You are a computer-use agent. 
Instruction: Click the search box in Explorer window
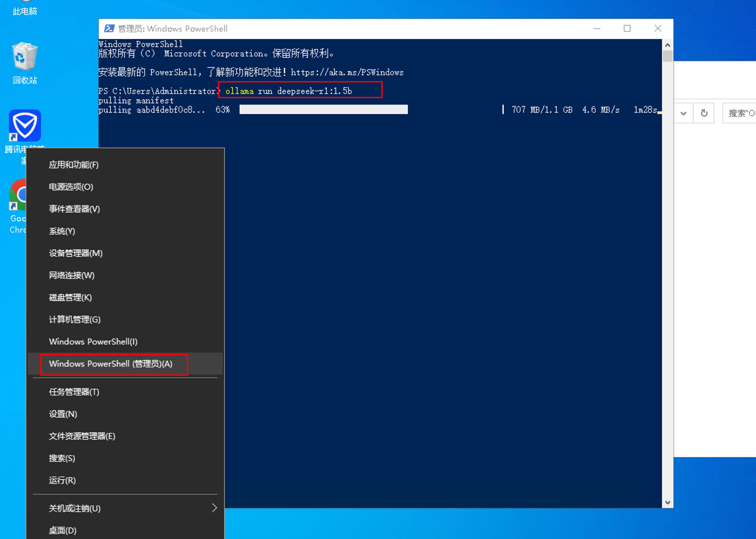point(740,113)
